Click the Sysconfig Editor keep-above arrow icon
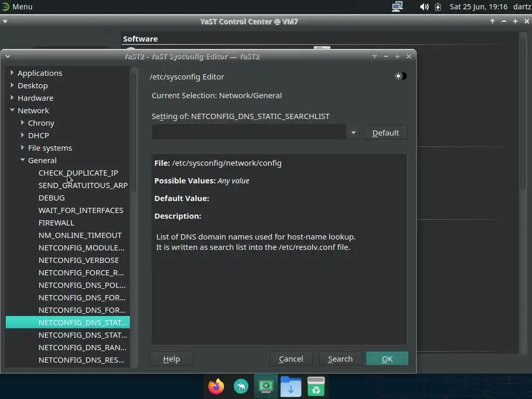This screenshot has width=532, height=399. (375, 56)
